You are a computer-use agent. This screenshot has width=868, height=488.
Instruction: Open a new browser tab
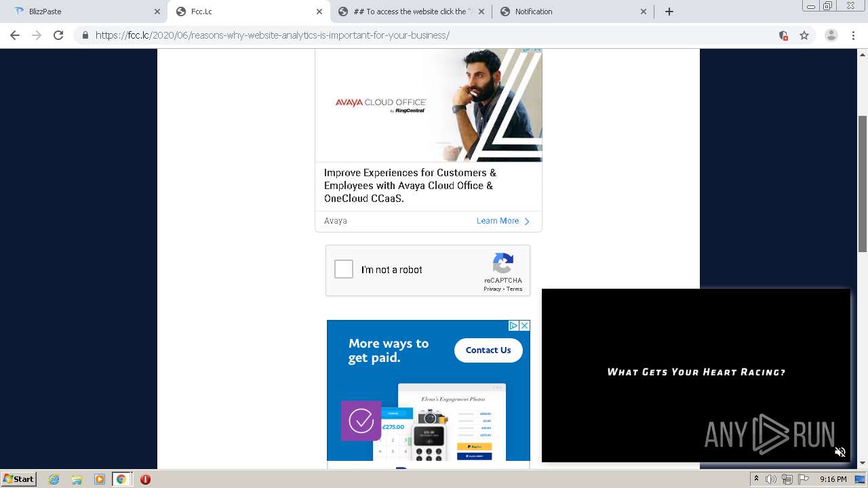pos(669,12)
